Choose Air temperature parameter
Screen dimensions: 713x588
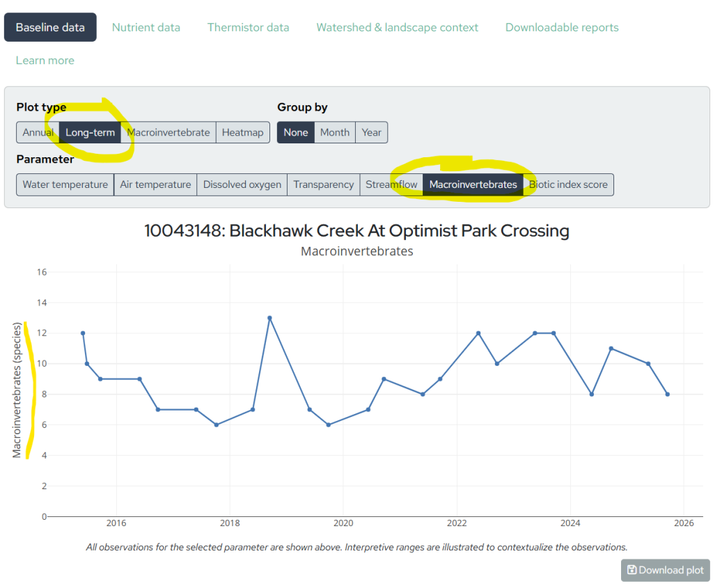pyautogui.click(x=155, y=184)
